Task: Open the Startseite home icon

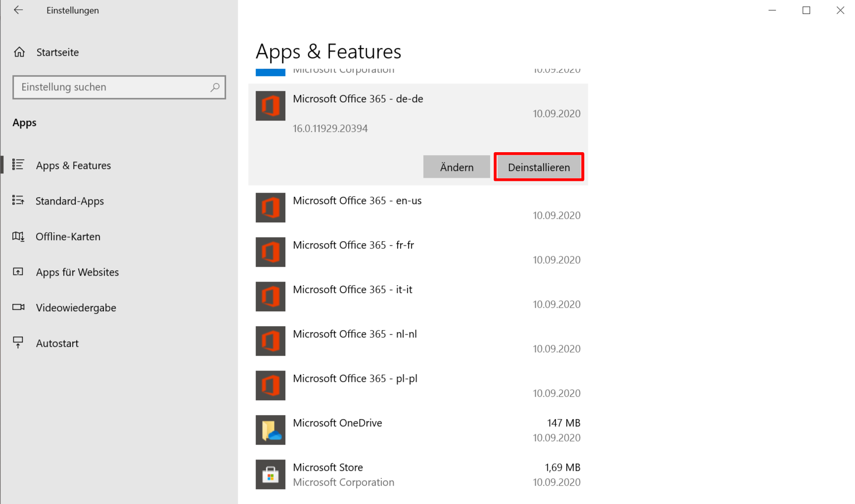Action: point(19,52)
